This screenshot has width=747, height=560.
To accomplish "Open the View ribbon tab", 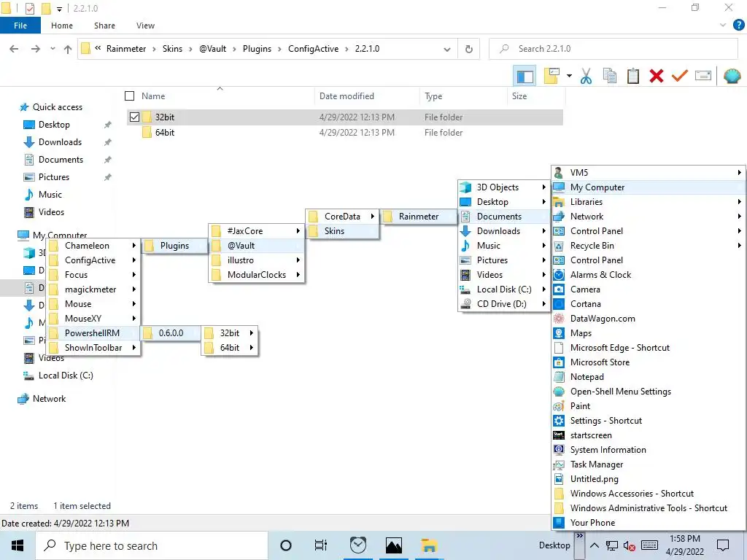I will pyautogui.click(x=145, y=26).
